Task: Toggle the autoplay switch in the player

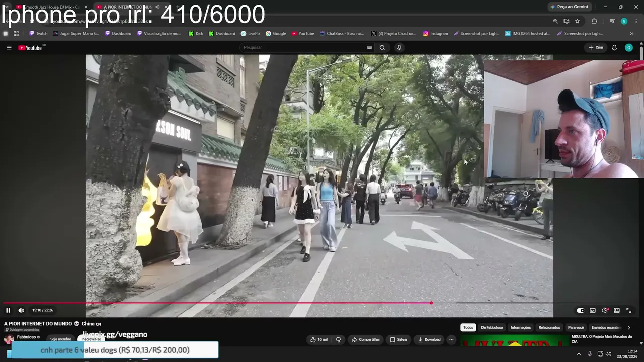Action: [580, 310]
